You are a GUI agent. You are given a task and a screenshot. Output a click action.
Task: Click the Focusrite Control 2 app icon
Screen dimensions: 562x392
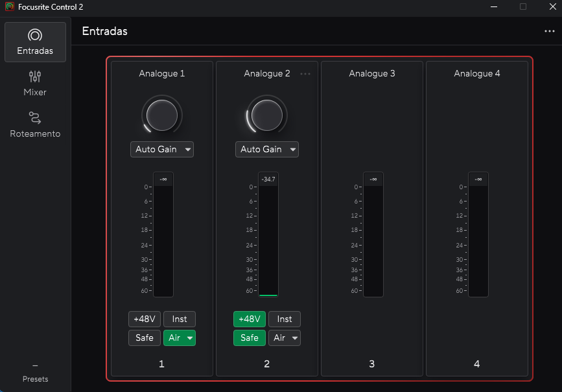click(10, 7)
